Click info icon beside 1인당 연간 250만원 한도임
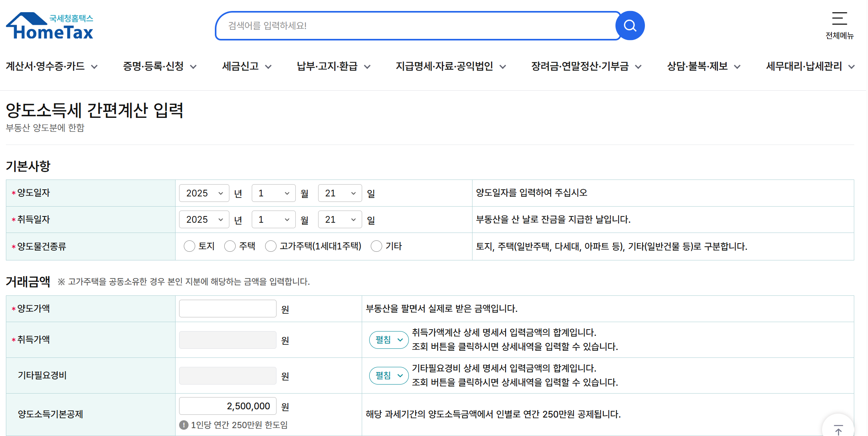The image size is (868, 436). [x=183, y=425]
